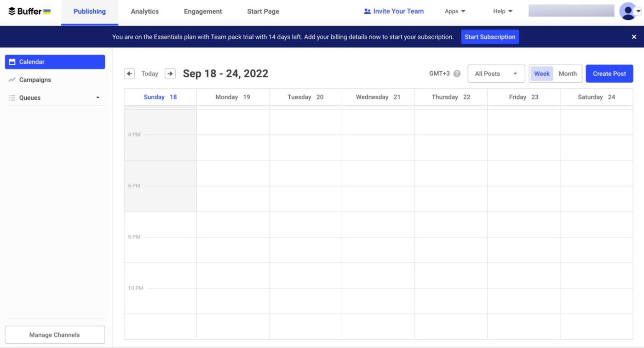Switch to the Analytics tab

(144, 11)
